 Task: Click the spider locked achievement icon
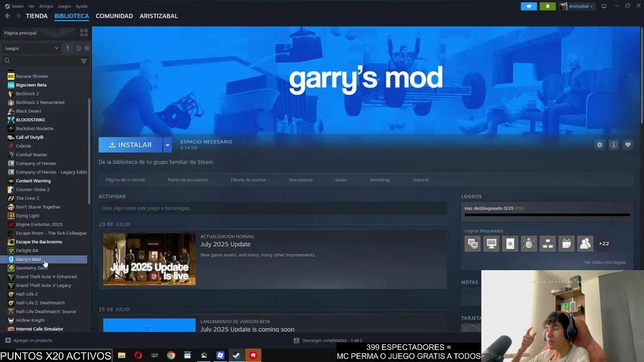[529, 244]
